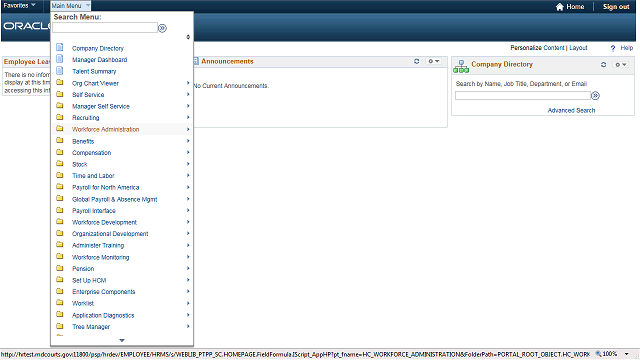Click the folder icon beside Pension
Screen dimensions: 640x360
[60, 268]
